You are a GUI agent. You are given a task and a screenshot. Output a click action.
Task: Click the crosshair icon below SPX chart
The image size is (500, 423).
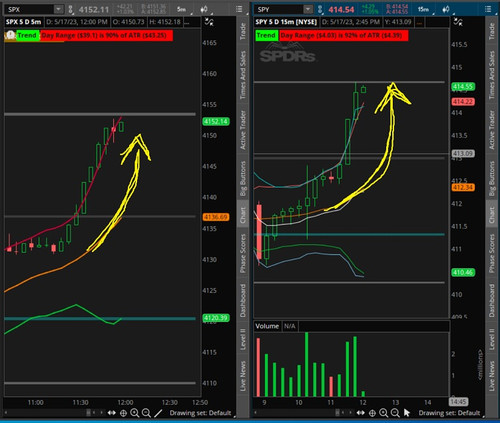(123, 413)
